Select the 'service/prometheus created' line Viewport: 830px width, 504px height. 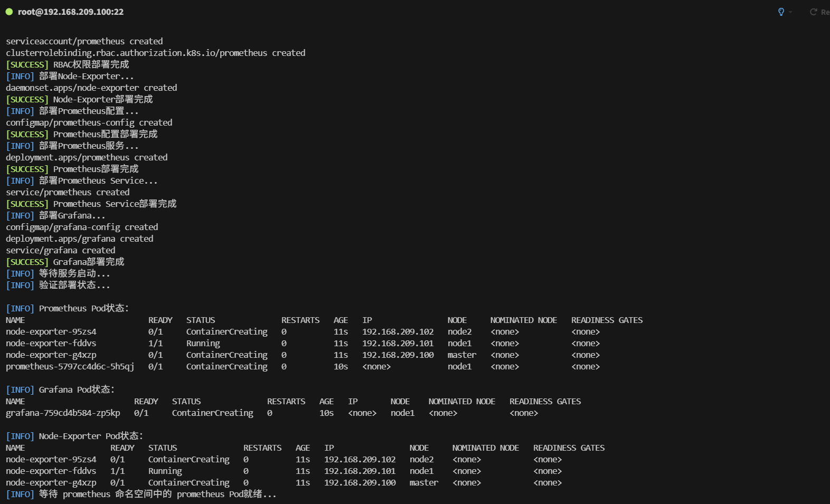click(68, 192)
